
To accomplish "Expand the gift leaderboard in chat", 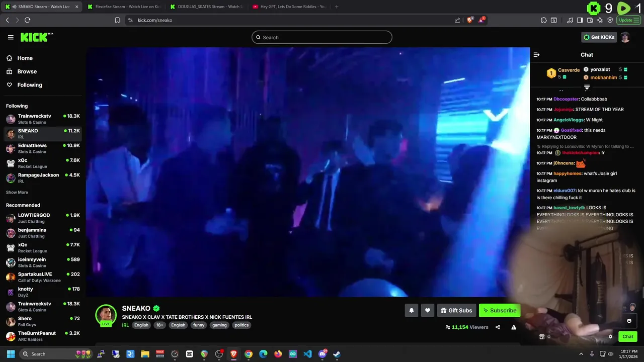I will pos(587,87).
